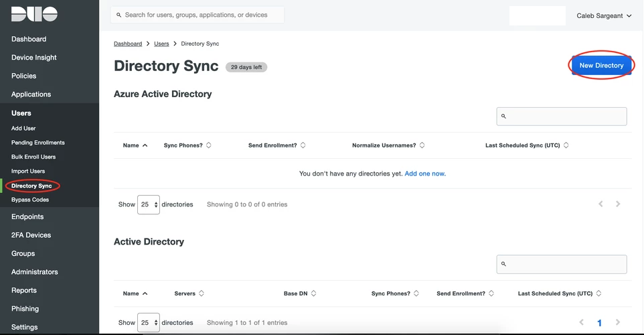This screenshot has height=335, width=644.
Task: Sort Azure table by Sync Phones
Action: (x=209, y=145)
